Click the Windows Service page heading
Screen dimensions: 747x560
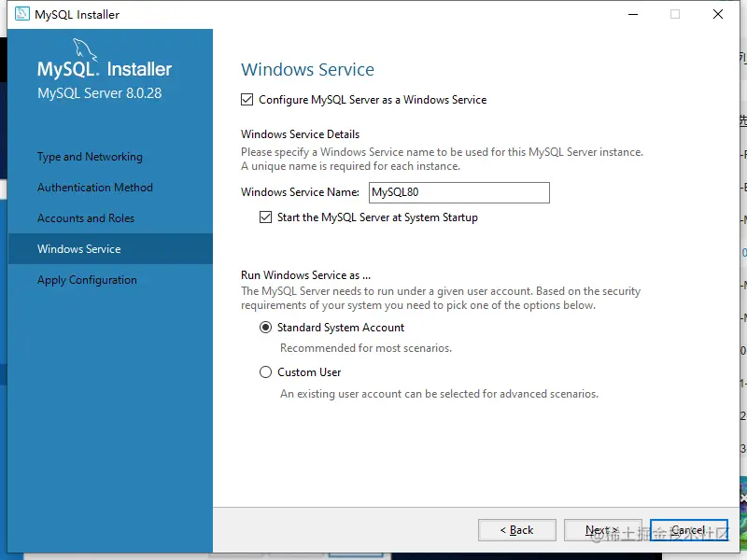tap(308, 69)
